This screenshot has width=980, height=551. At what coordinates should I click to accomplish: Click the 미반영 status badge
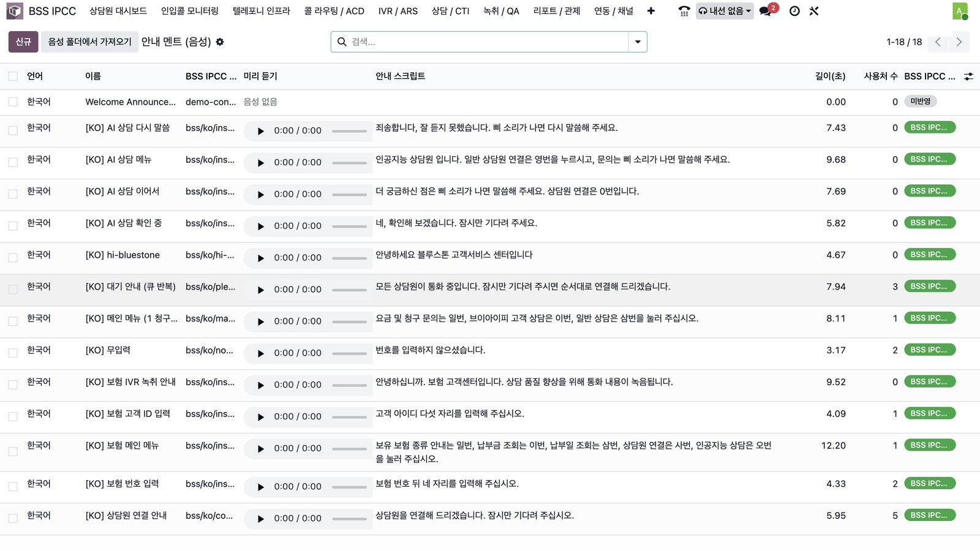tap(921, 102)
